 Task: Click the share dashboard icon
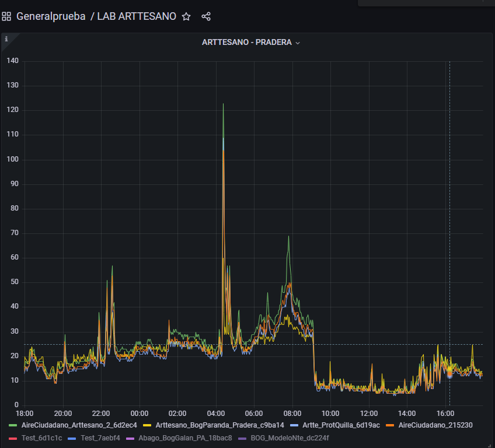point(206,16)
